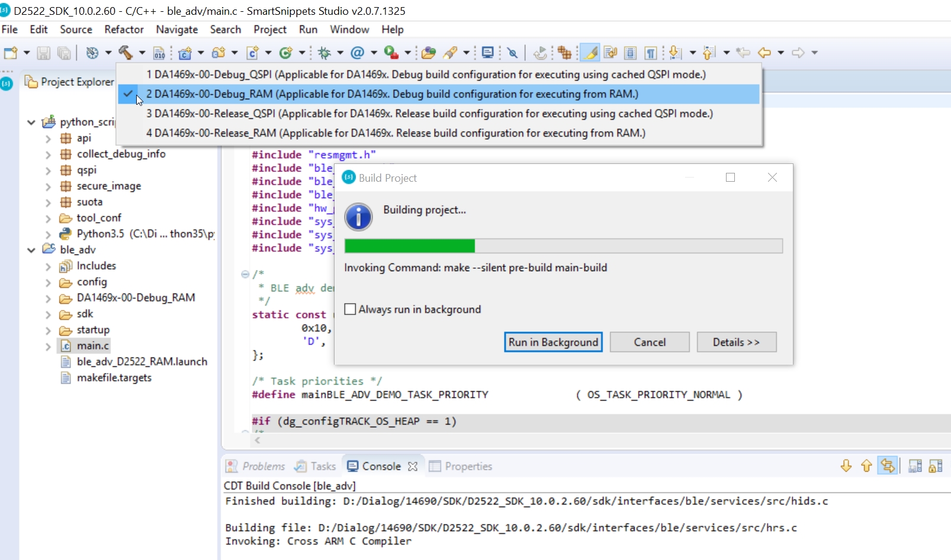This screenshot has height=560, width=951.
Task: Click the New source folder icon
Action: pyautogui.click(x=219, y=53)
